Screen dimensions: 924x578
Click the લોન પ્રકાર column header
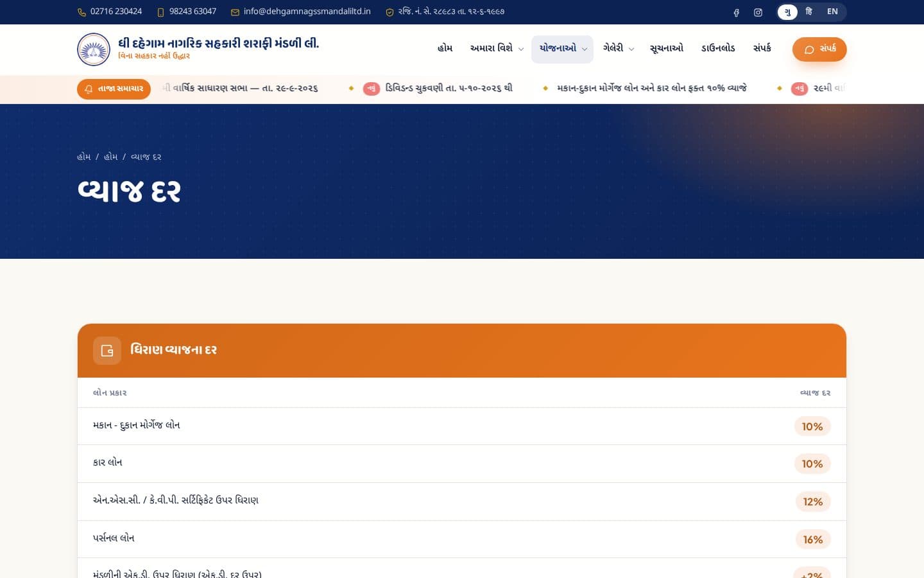110,393
